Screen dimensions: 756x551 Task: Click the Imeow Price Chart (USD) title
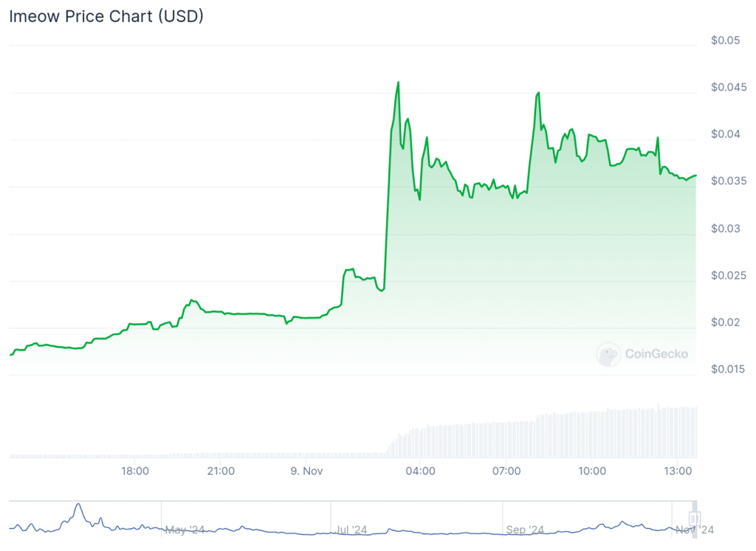pos(106,17)
